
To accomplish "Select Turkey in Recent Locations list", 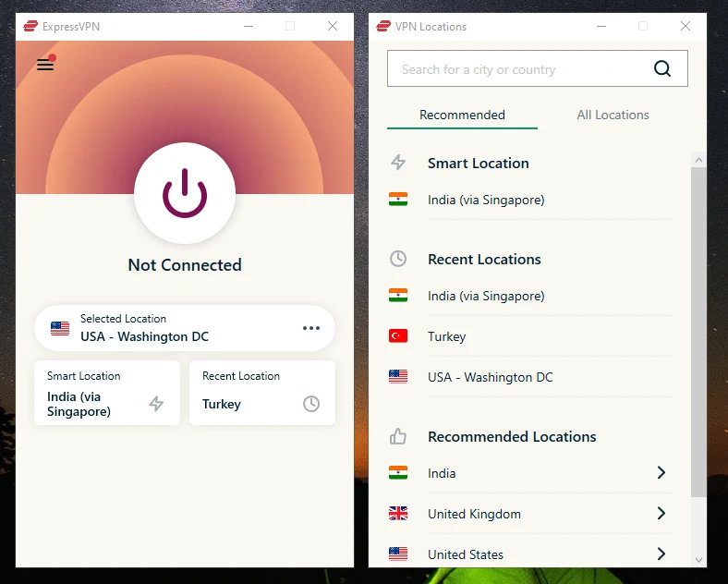I will pos(530,336).
